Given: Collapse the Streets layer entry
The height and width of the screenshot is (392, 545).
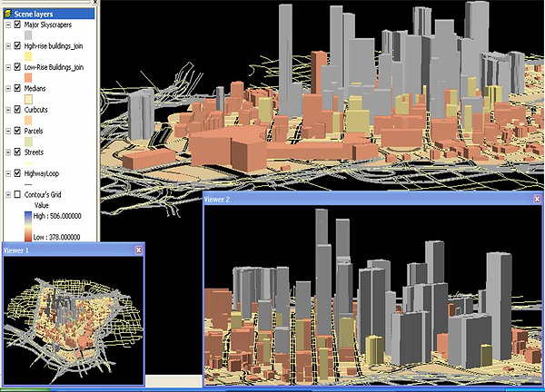Looking at the screenshot, I should pyautogui.click(x=8, y=152).
